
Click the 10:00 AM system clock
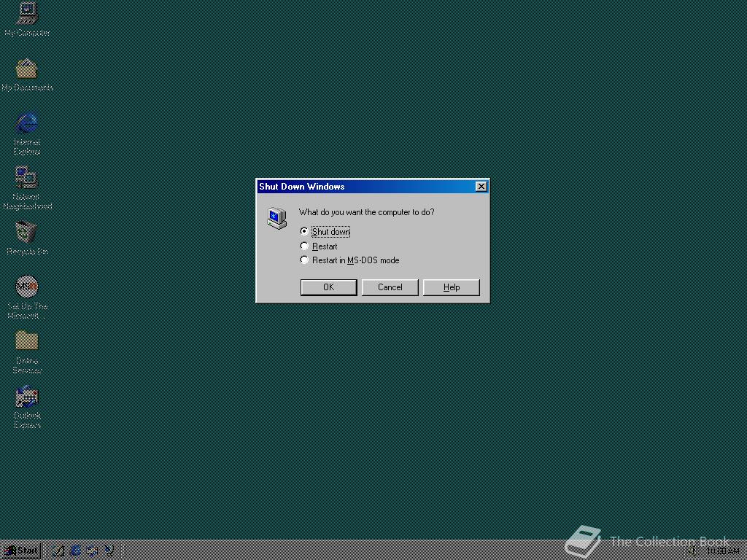coord(722,551)
